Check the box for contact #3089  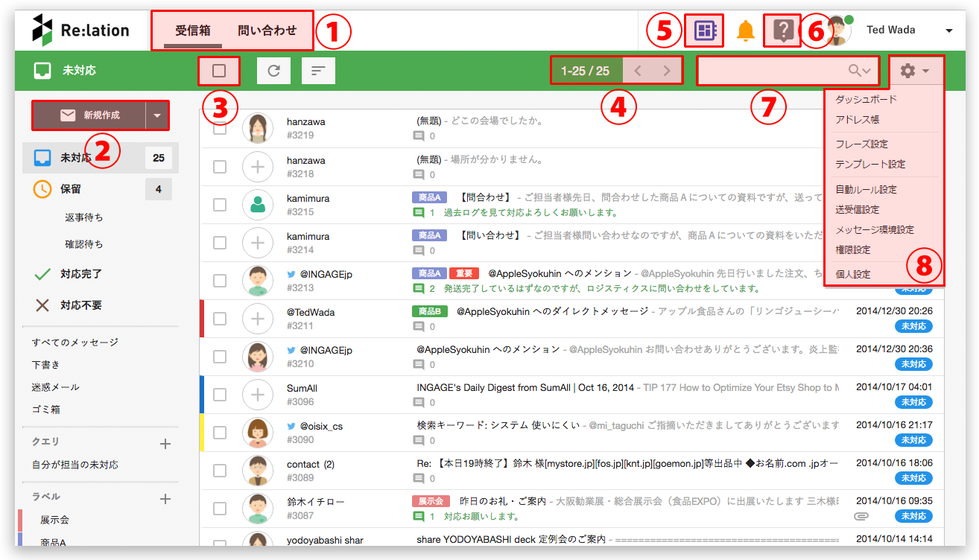[x=220, y=471]
